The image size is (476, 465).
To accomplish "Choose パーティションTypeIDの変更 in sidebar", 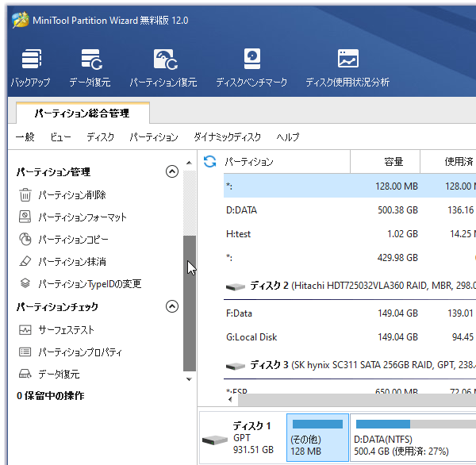I will click(90, 283).
